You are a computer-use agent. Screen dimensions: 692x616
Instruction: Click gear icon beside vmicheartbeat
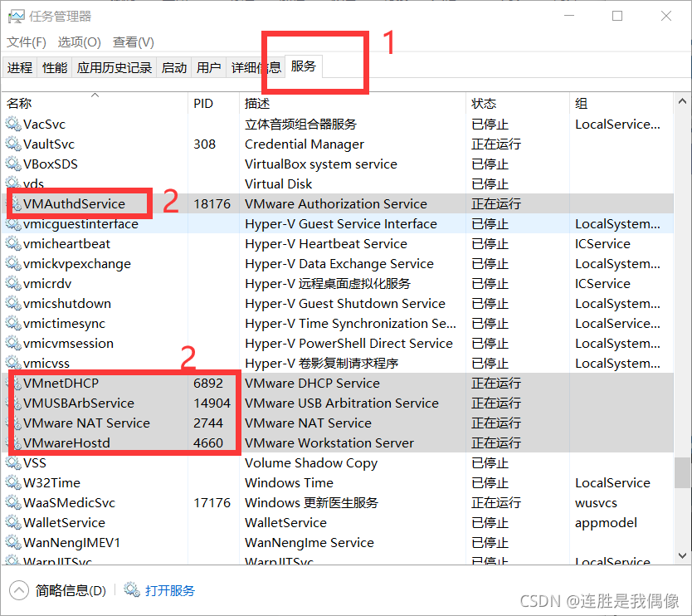coord(13,244)
